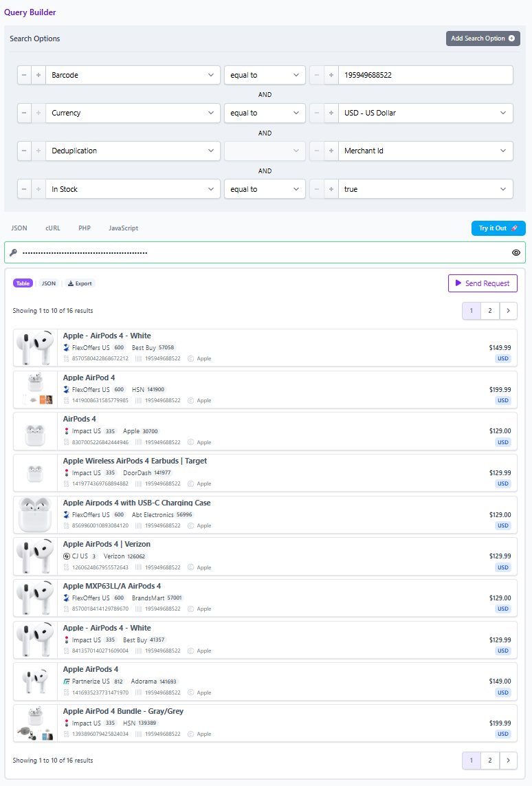The image size is (532, 786).
Task: Click the minus icon beside the Barcode field
Action: pos(25,75)
